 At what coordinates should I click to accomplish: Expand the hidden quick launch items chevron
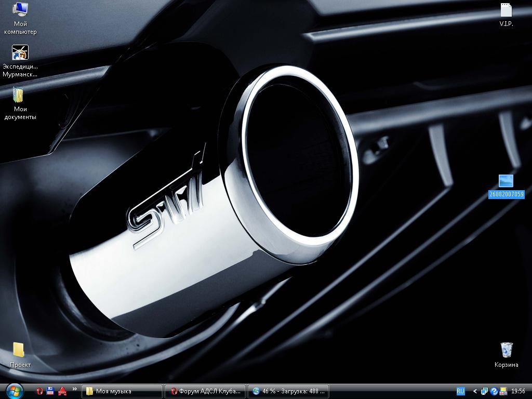pyautogui.click(x=75, y=389)
